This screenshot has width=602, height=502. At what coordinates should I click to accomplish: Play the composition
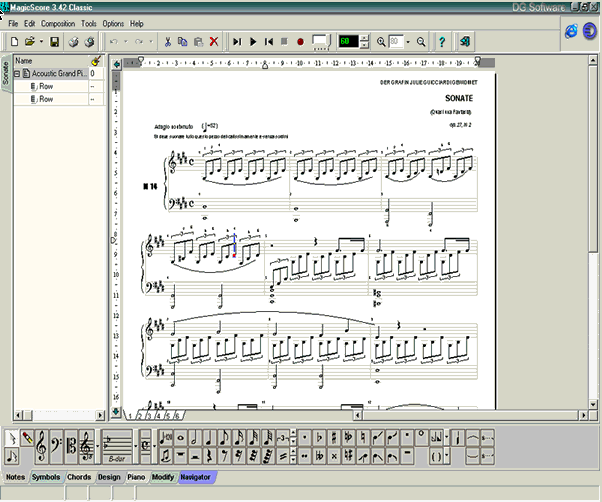pos(253,41)
